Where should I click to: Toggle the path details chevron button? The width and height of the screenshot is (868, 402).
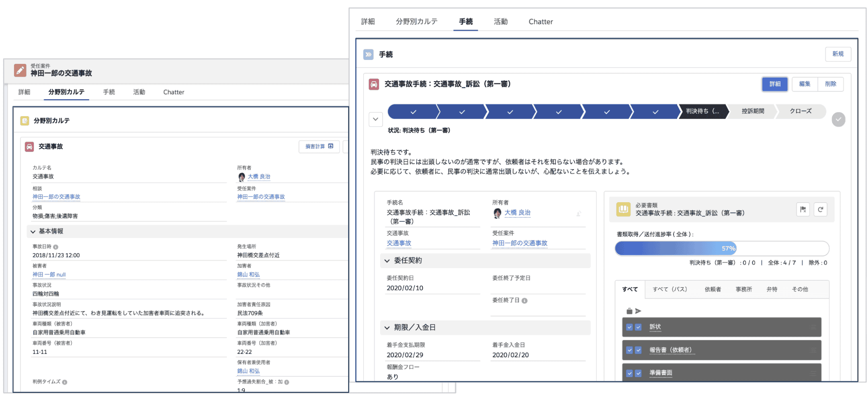click(375, 119)
